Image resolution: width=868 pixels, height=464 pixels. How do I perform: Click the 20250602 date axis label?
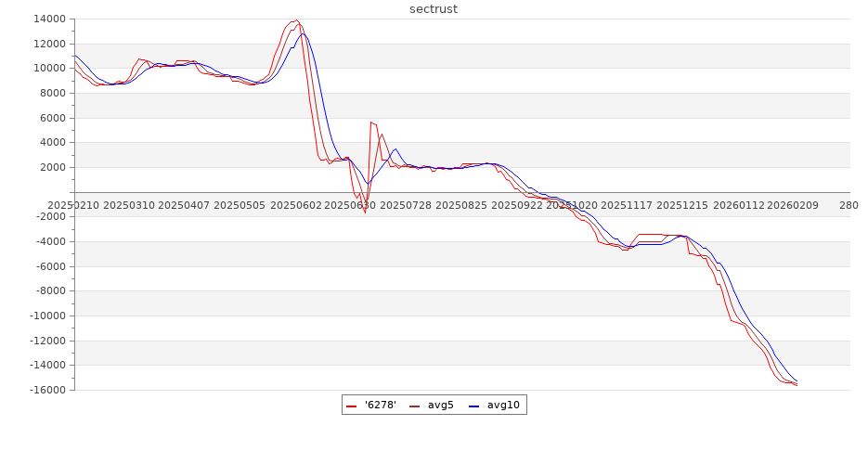(x=297, y=205)
